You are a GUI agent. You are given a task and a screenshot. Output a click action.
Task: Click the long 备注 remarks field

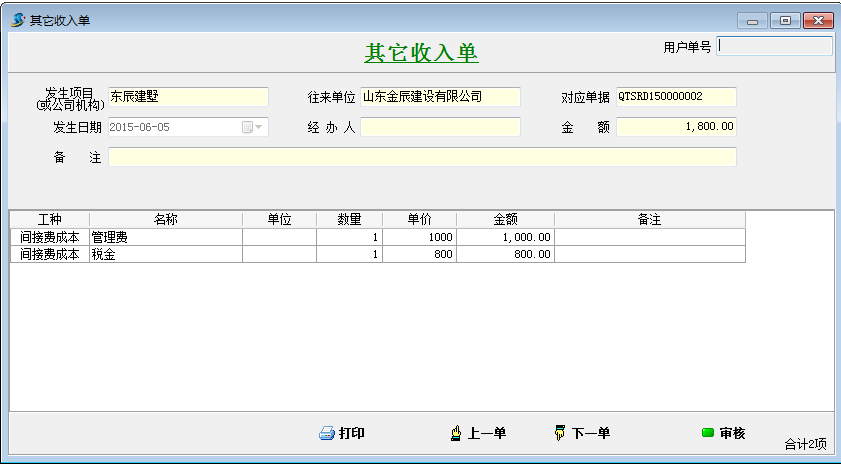(422, 157)
